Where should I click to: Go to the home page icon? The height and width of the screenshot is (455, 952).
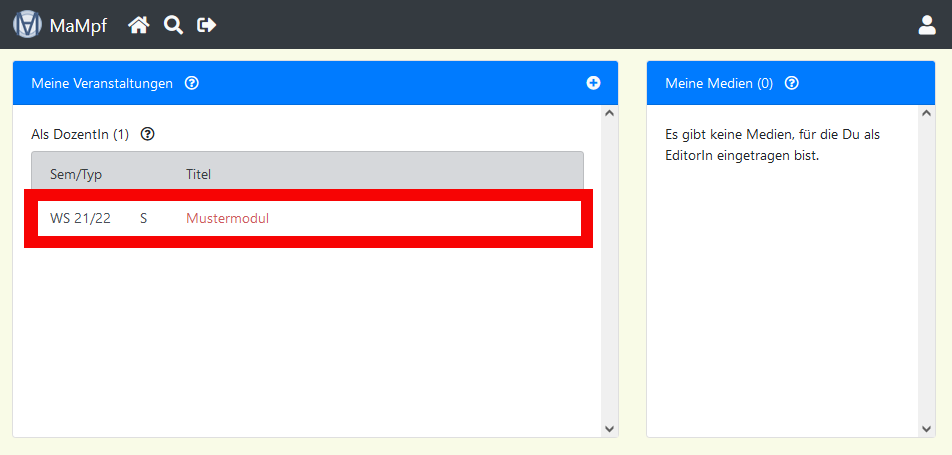[x=139, y=25]
